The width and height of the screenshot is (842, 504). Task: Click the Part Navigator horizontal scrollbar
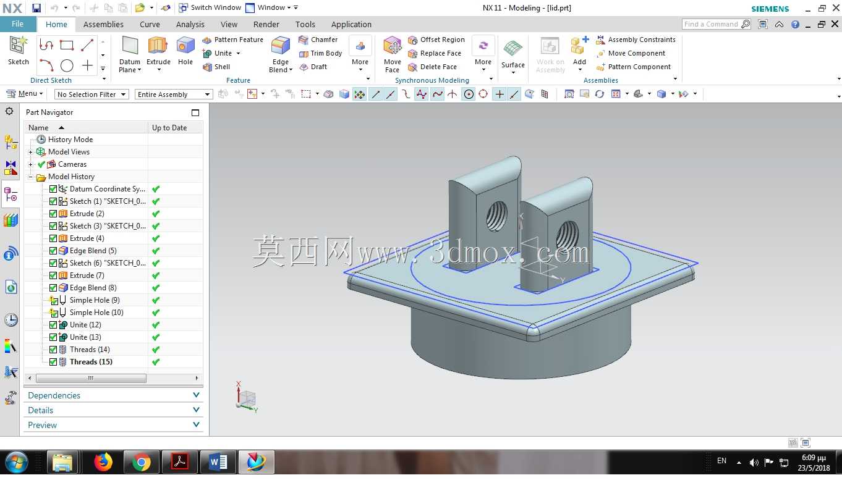91,378
